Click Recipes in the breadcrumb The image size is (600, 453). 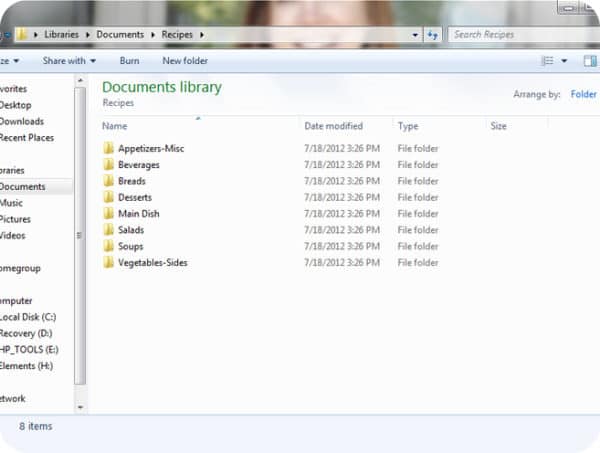pyautogui.click(x=177, y=34)
